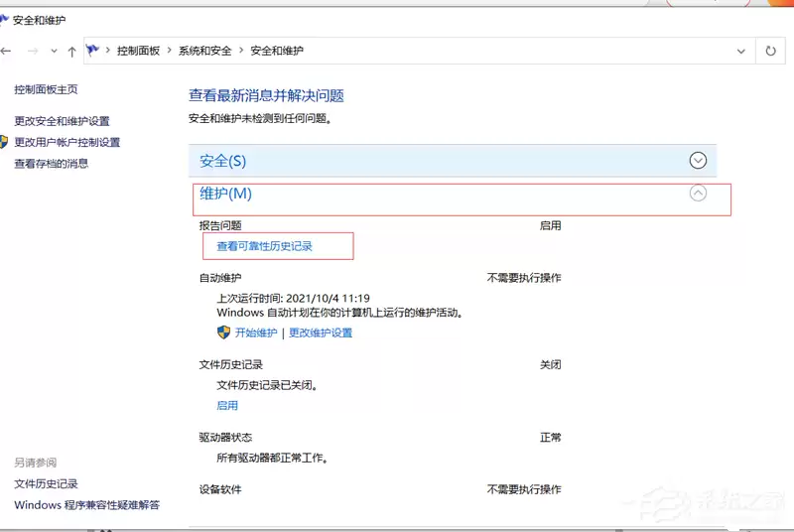Open recent locations dropdown chevron
This screenshot has height=532, width=794.
(54, 51)
